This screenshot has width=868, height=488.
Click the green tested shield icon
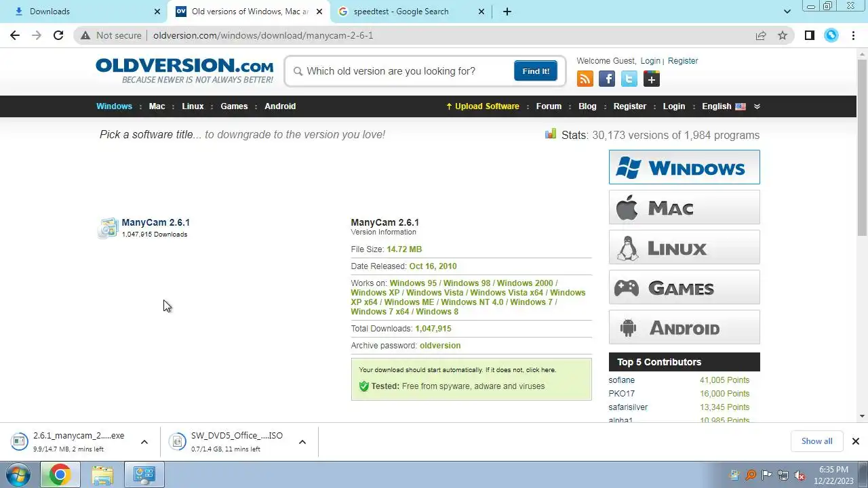(363, 386)
